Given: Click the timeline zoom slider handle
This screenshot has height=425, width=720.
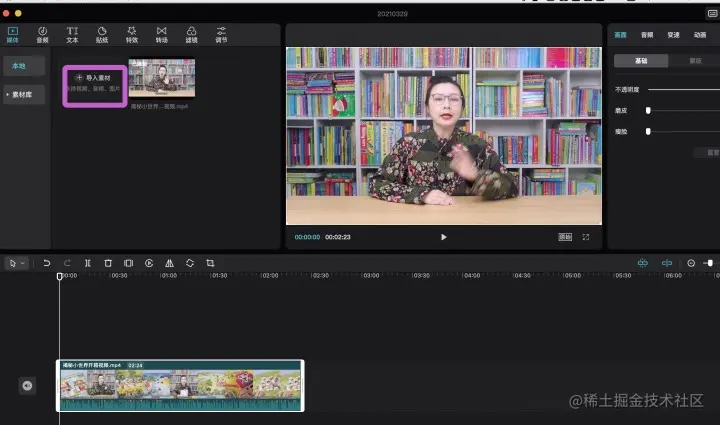Looking at the screenshot, I should point(710,263).
